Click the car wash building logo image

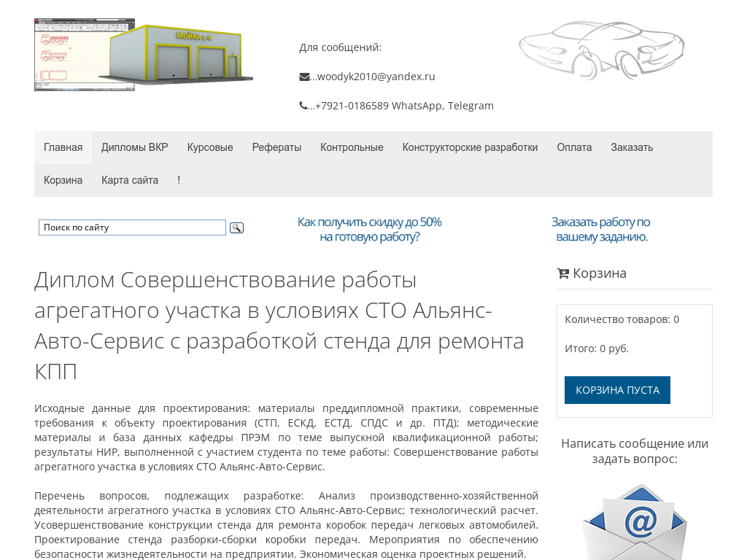click(x=144, y=55)
